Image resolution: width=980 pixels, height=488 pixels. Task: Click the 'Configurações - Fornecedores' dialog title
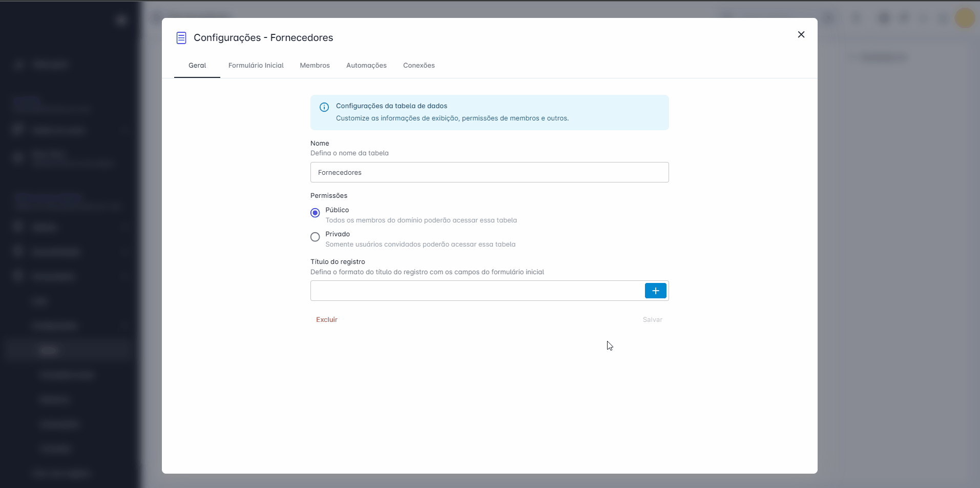tap(263, 38)
